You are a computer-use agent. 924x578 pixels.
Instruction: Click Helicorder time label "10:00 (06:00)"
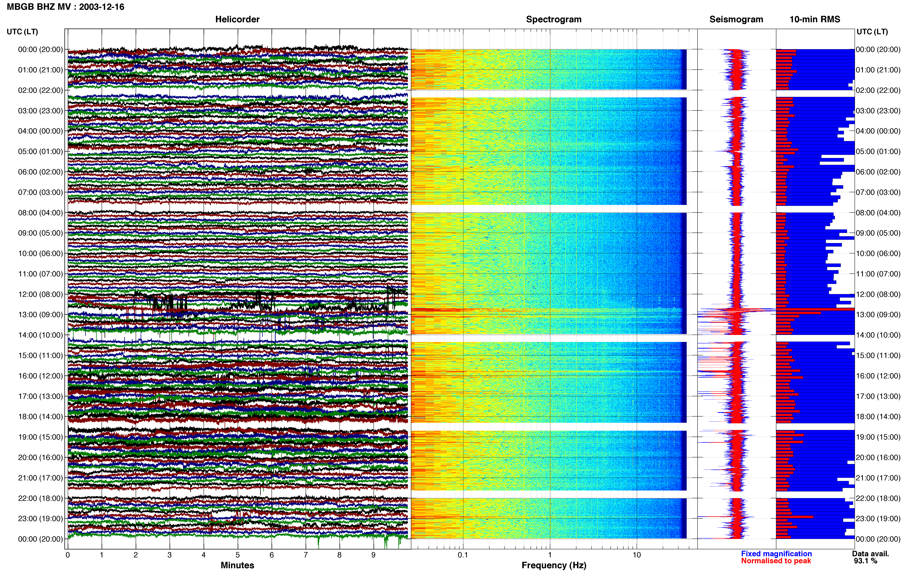(x=41, y=253)
